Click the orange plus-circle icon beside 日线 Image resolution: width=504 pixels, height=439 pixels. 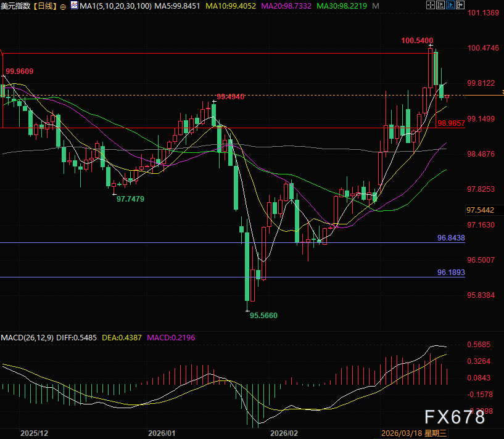coord(63,6)
